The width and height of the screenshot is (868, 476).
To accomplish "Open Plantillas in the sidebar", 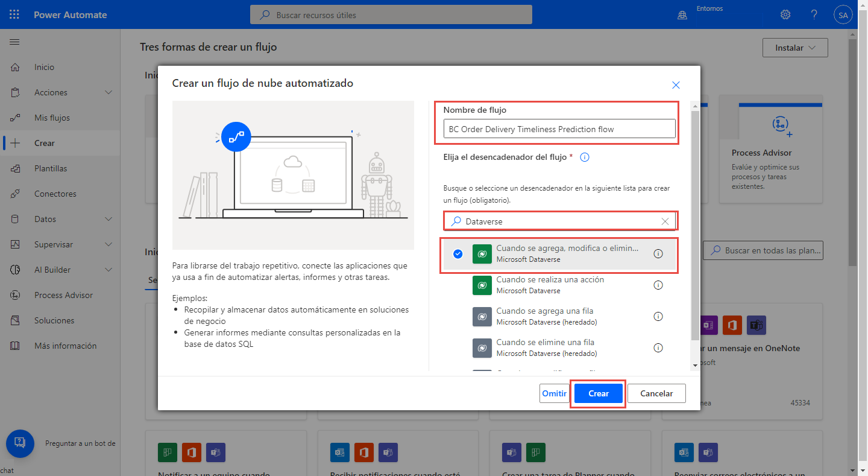I will click(x=60, y=168).
